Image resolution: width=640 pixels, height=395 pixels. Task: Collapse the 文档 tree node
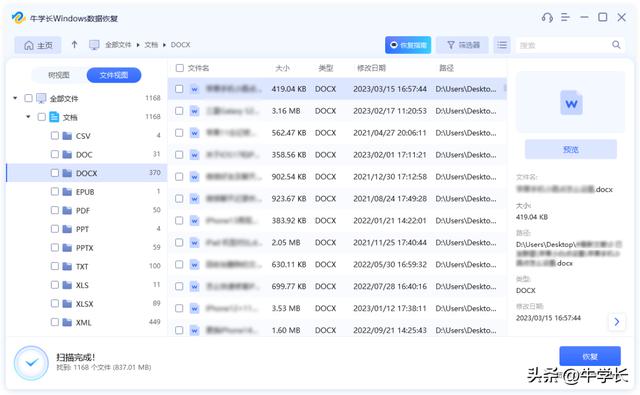point(28,117)
